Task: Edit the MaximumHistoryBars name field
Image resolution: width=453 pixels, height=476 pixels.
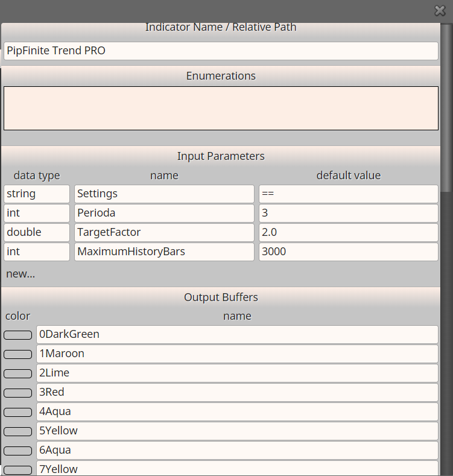Action: [x=164, y=252]
